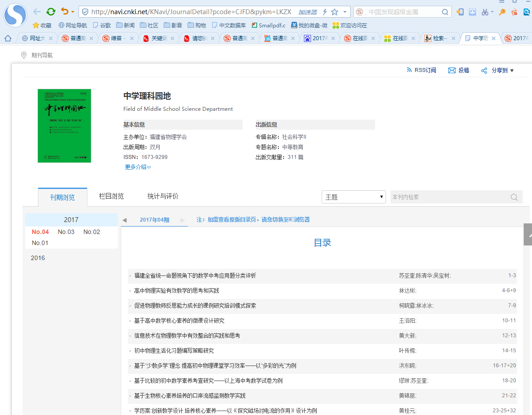Screen dimensions: 532x415
Task: Click the browser refresh icon
Action: click(51, 12)
